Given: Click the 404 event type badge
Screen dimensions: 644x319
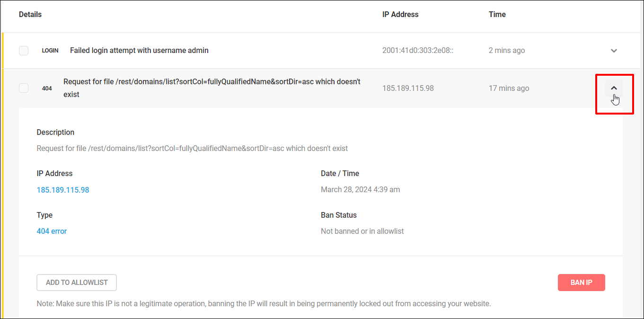Looking at the screenshot, I should (47, 89).
